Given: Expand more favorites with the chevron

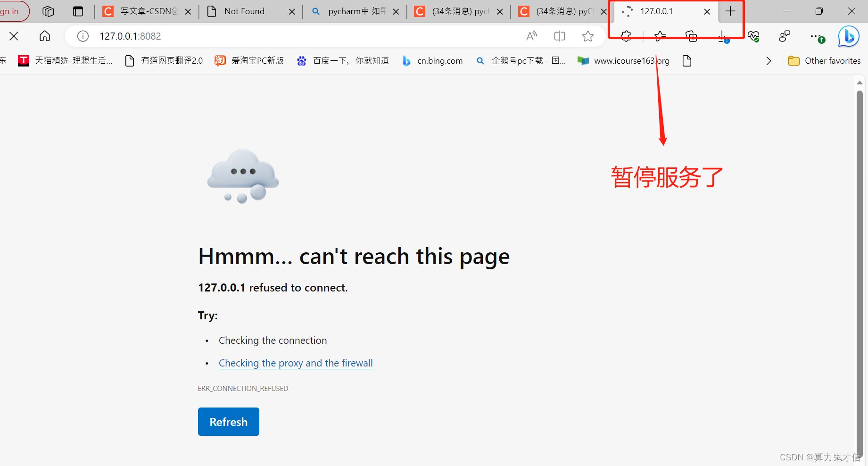Looking at the screenshot, I should (x=769, y=60).
